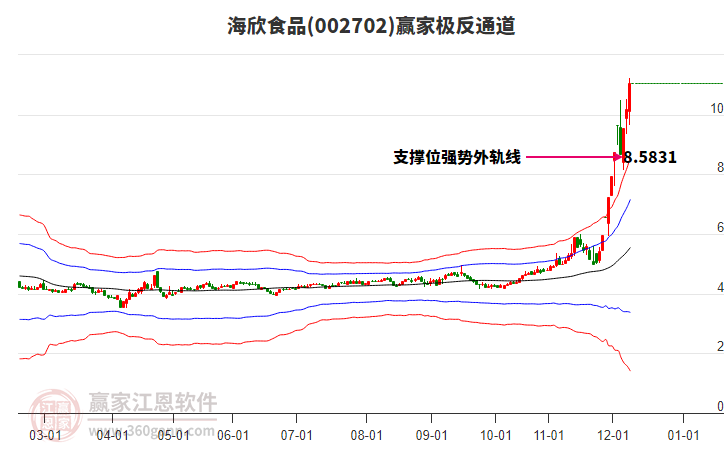The image size is (726, 450).
Task: Click the 08-01 date axis label
Action: (366, 435)
